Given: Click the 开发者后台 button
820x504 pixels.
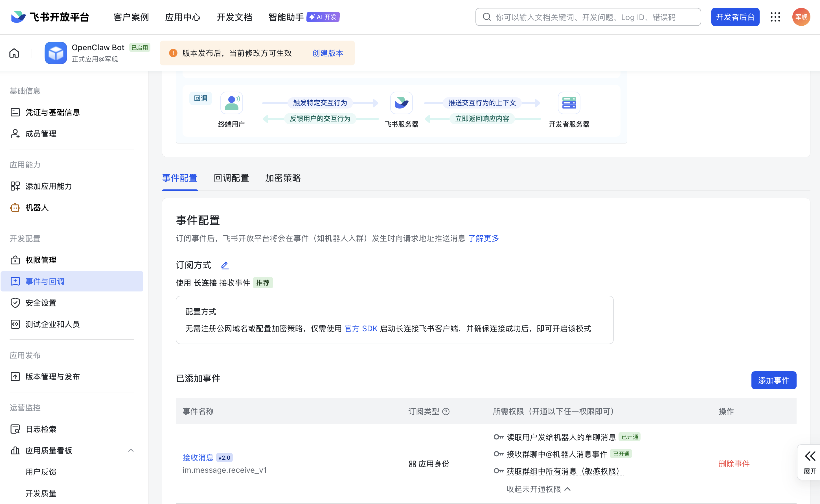Looking at the screenshot, I should (735, 17).
